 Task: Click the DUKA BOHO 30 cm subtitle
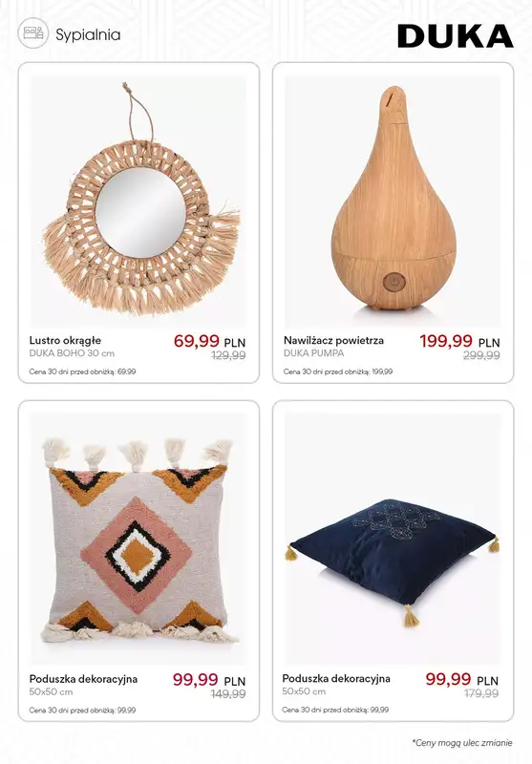point(72,353)
